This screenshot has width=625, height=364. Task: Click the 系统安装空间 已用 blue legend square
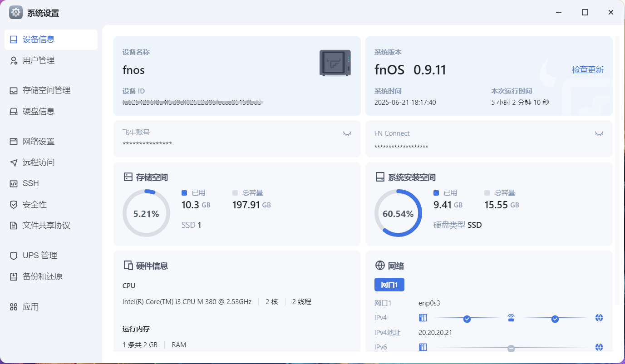click(436, 193)
